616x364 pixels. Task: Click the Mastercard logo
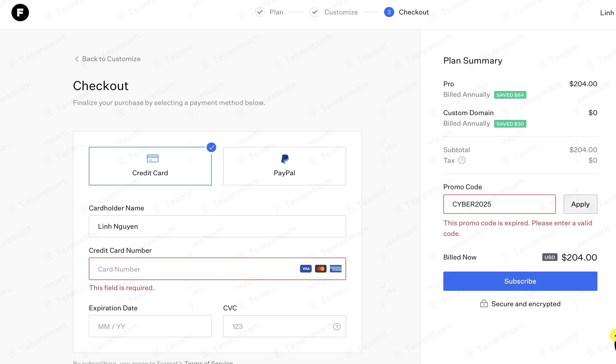pos(321,269)
